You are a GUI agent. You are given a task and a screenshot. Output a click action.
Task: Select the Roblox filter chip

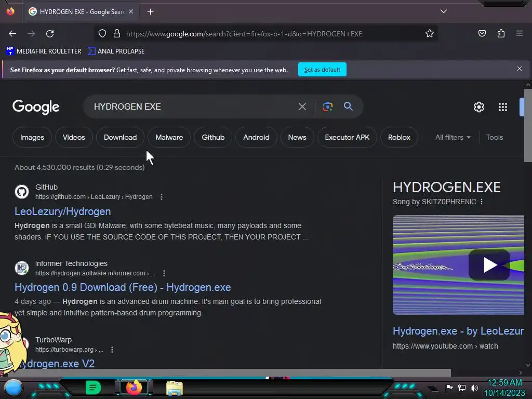click(399, 137)
